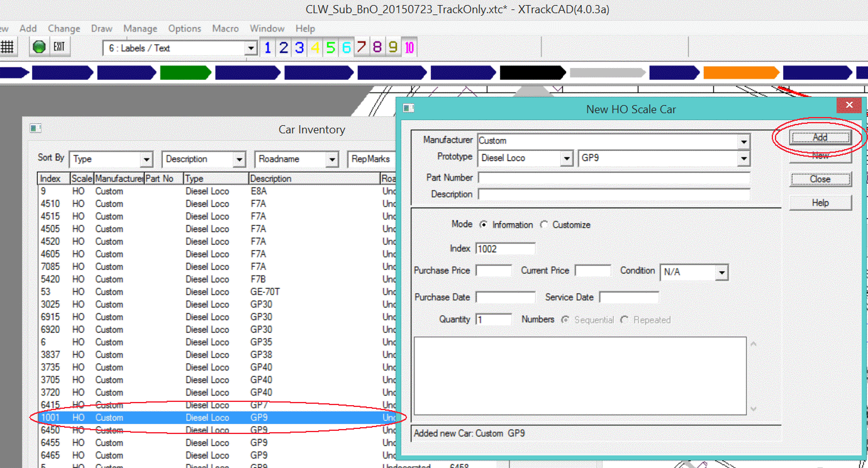Screen dimensions: 868x468
Task: Click into the Service Date field
Action: (629, 297)
